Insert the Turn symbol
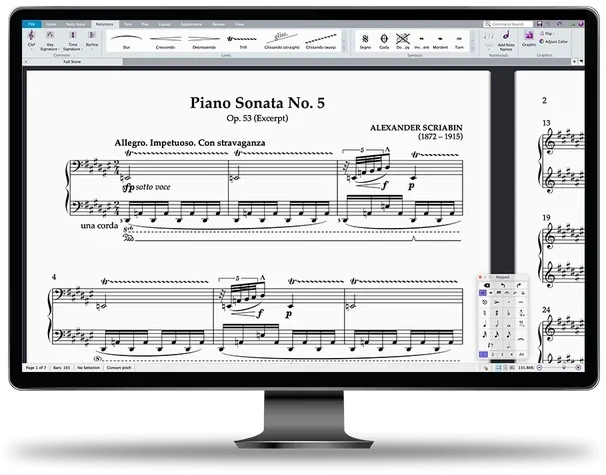The width and height of the screenshot is (606, 475). pyautogui.click(x=459, y=41)
